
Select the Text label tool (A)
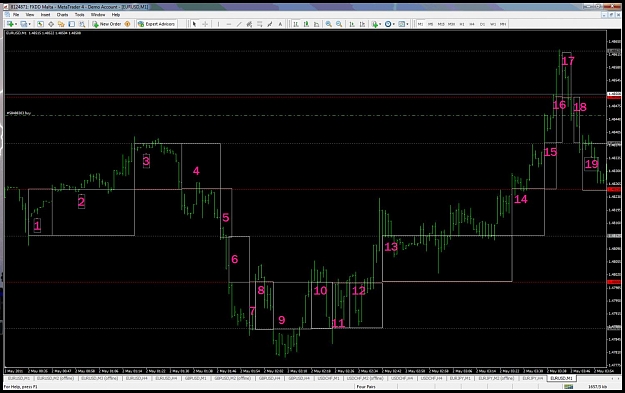click(280, 24)
